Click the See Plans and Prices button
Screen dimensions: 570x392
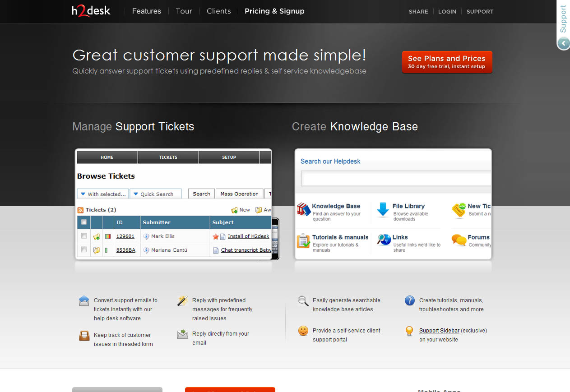447,62
